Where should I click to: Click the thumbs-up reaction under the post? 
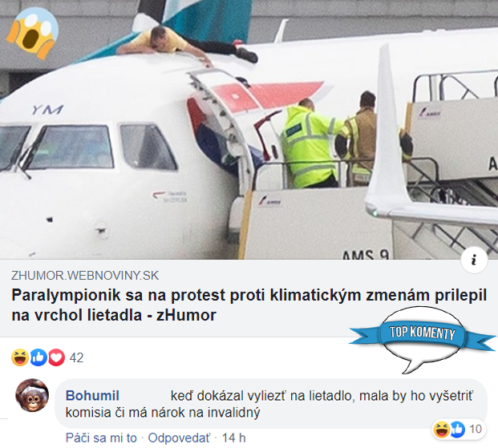(38, 357)
